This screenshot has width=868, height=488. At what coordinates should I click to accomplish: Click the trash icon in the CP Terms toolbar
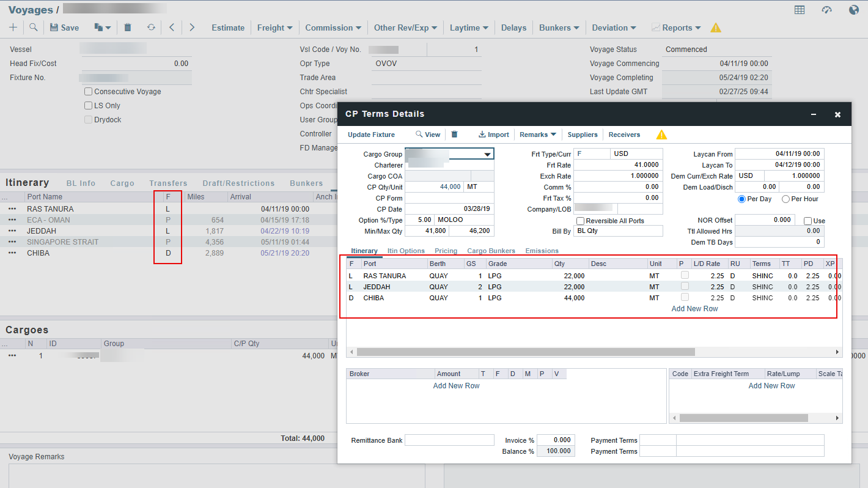454,135
